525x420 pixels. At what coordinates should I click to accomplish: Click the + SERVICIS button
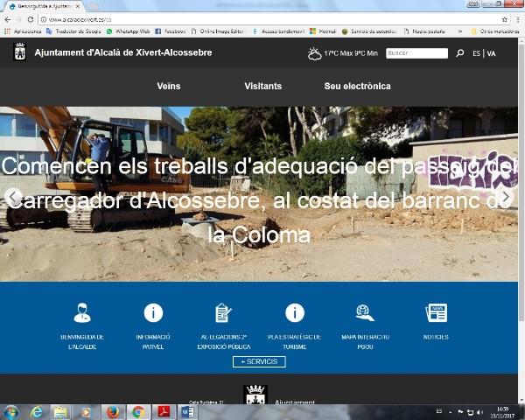coord(259,361)
